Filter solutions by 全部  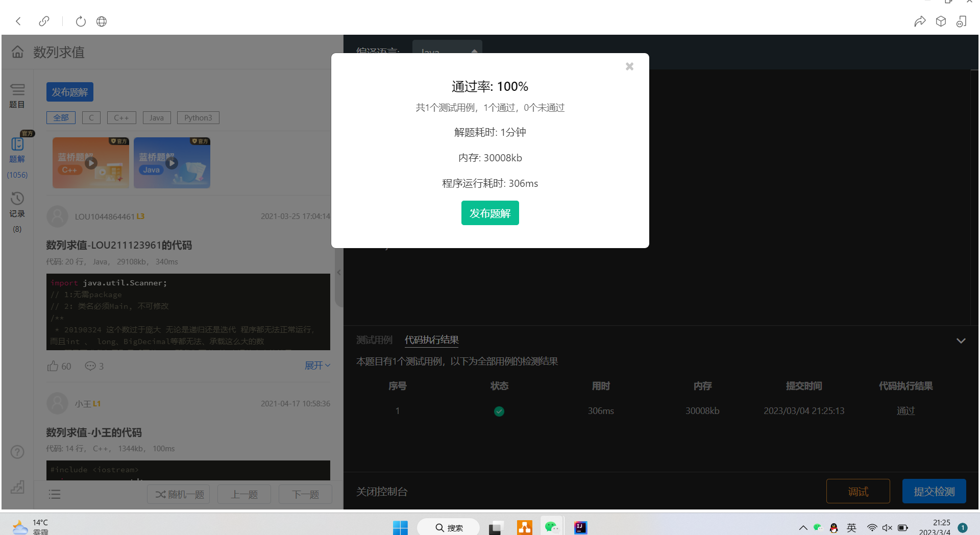point(61,118)
